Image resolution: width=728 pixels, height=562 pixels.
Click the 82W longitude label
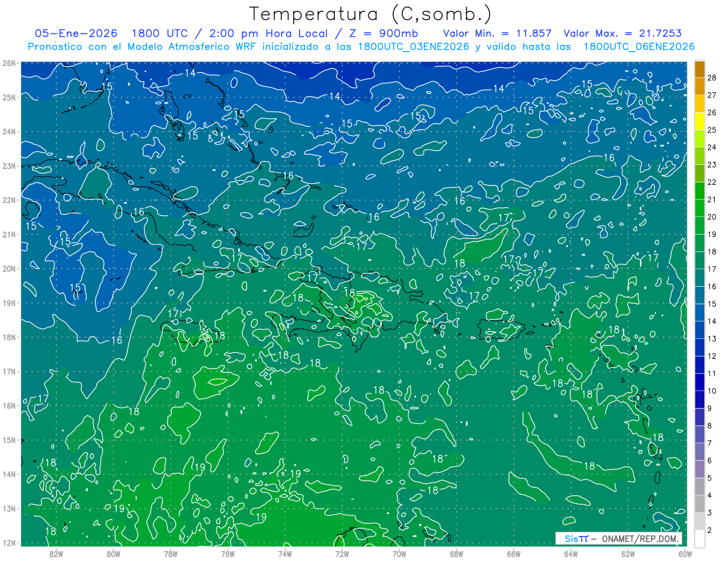[x=56, y=553]
